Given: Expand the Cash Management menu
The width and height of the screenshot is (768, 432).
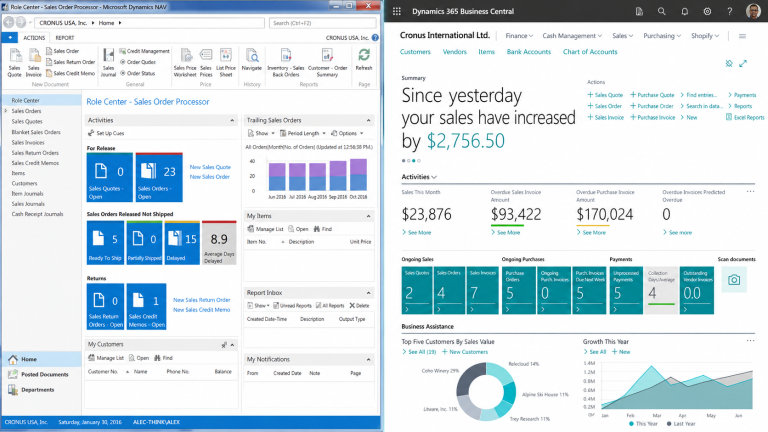Looking at the screenshot, I should click(572, 36).
